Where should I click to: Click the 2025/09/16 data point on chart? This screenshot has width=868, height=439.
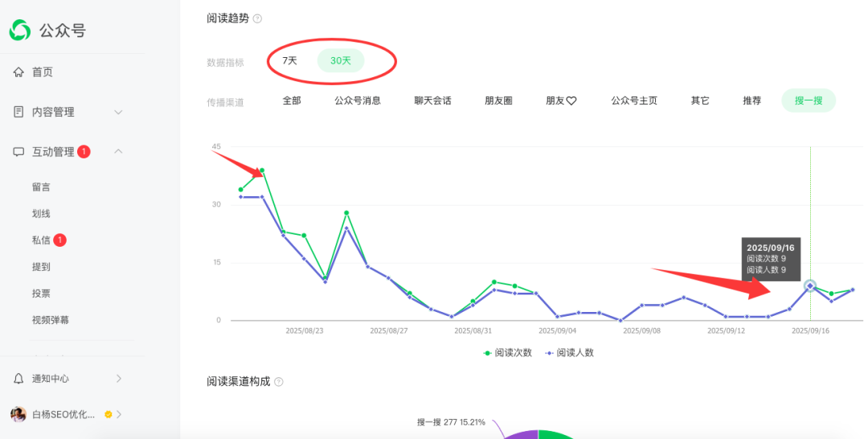pyautogui.click(x=810, y=285)
